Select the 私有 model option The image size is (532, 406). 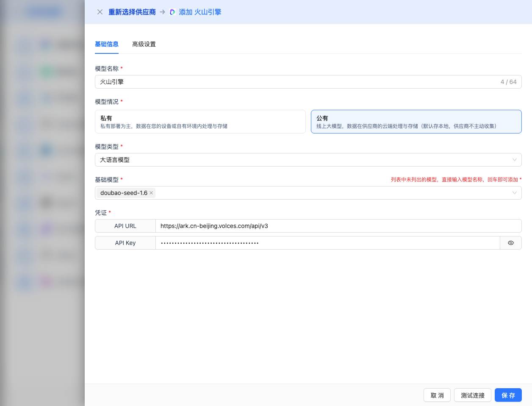click(x=200, y=122)
